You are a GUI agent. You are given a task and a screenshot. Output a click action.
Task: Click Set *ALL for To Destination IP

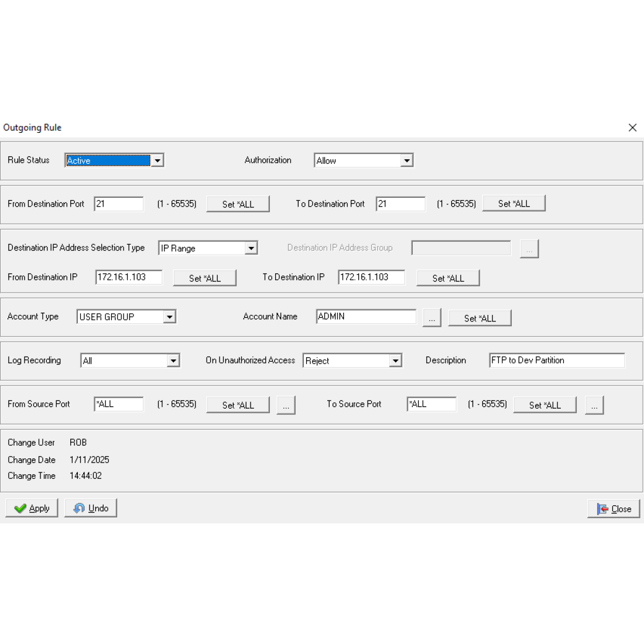click(x=448, y=278)
